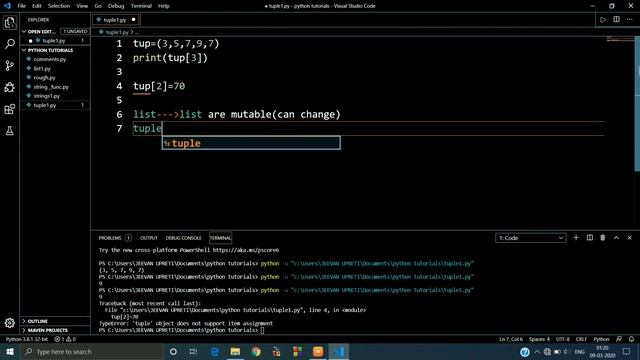Split the terminal panel

click(590, 238)
